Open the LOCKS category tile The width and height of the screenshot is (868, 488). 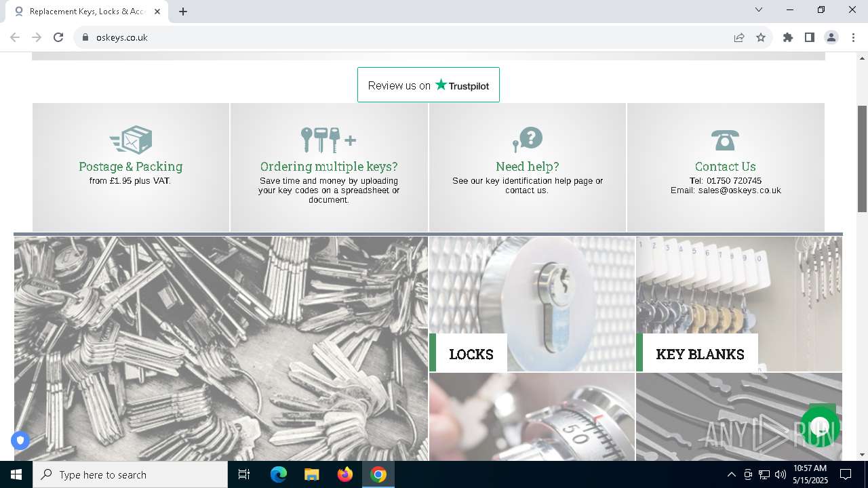point(532,304)
